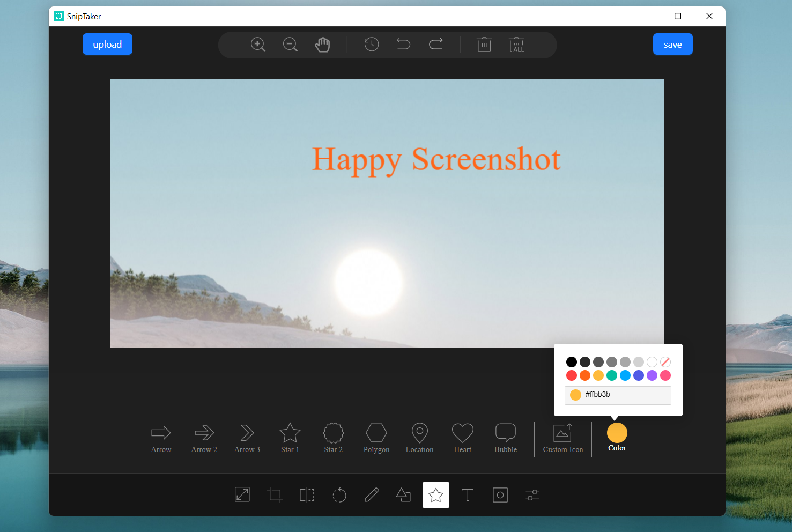The height and width of the screenshot is (532, 792).
Task: Undo the last action
Action: click(403, 44)
